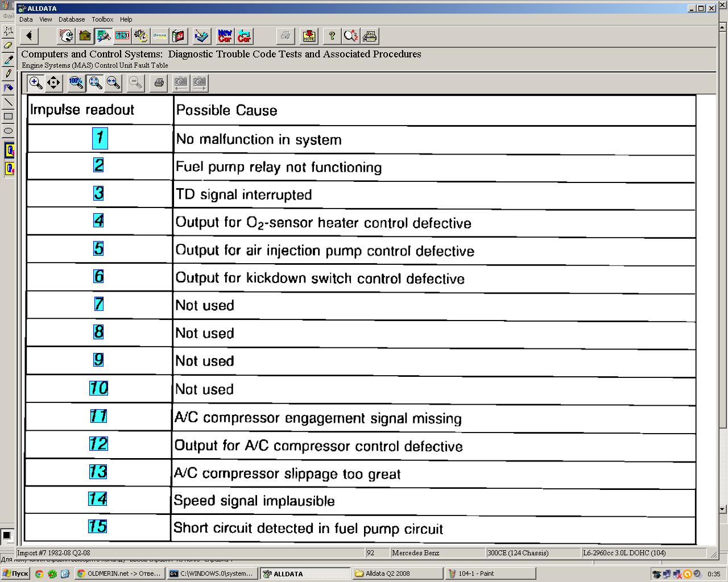Viewport: 728px width, 582px height.
Task: Click highlighted impulse readout 1
Action: [100, 138]
